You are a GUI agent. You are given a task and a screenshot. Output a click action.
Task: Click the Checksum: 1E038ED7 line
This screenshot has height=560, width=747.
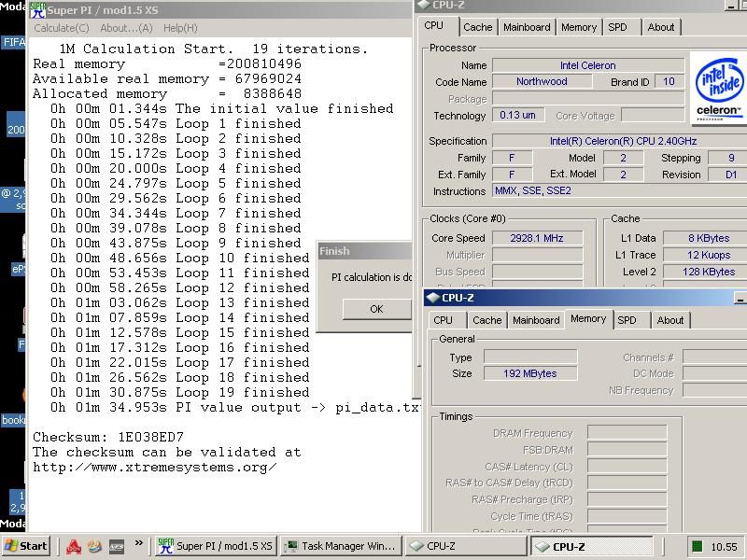(x=108, y=437)
